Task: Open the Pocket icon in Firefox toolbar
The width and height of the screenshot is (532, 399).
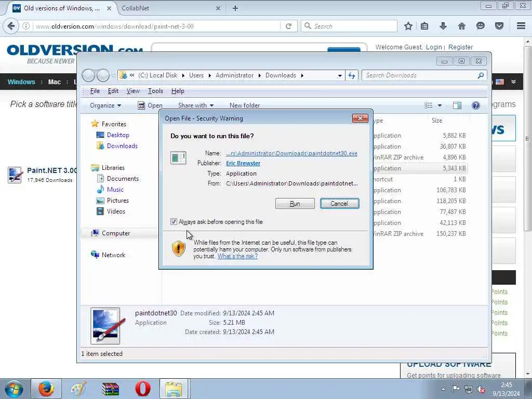Action: [499, 26]
